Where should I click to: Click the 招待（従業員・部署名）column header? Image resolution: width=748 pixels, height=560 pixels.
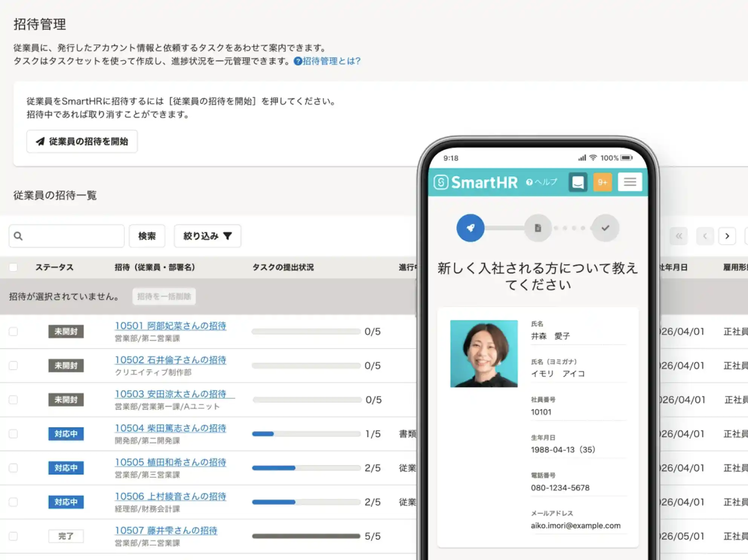(x=155, y=267)
